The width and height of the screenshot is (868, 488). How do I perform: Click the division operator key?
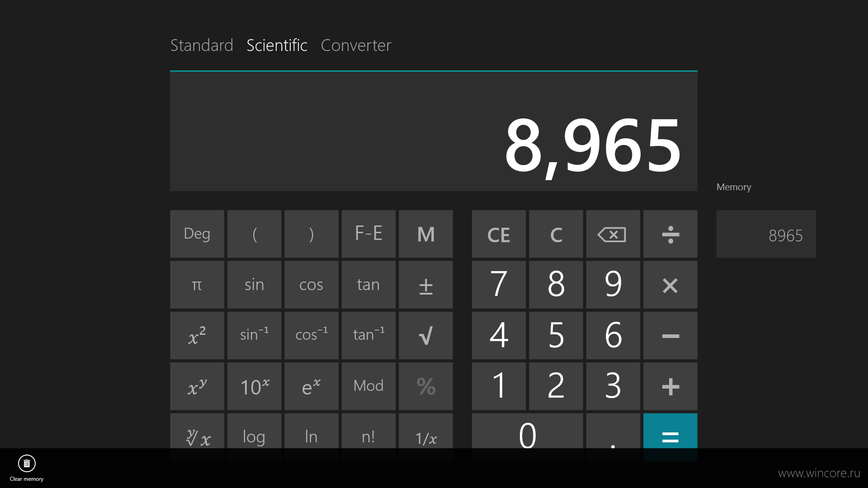[x=670, y=234]
